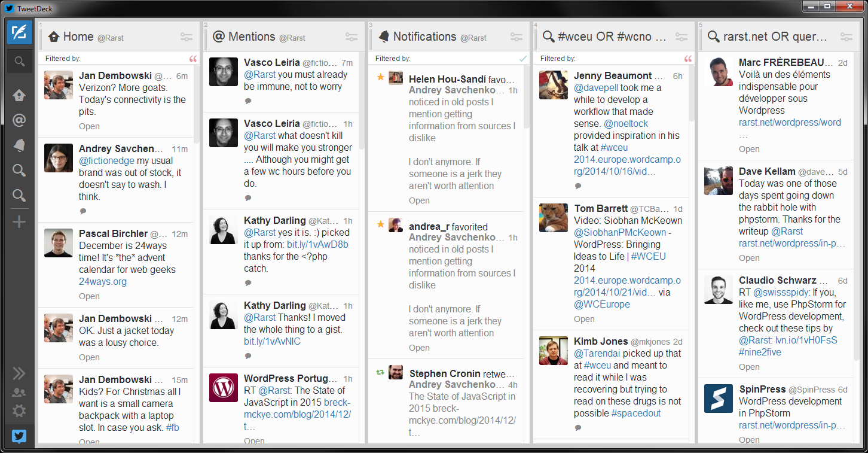The width and height of the screenshot is (868, 453).
Task: Jump to Home column via sidebar house icon
Action: coord(19,95)
